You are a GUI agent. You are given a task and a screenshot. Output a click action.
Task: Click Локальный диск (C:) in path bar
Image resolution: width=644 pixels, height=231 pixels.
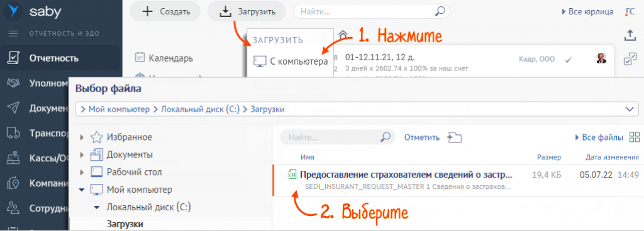click(201, 109)
